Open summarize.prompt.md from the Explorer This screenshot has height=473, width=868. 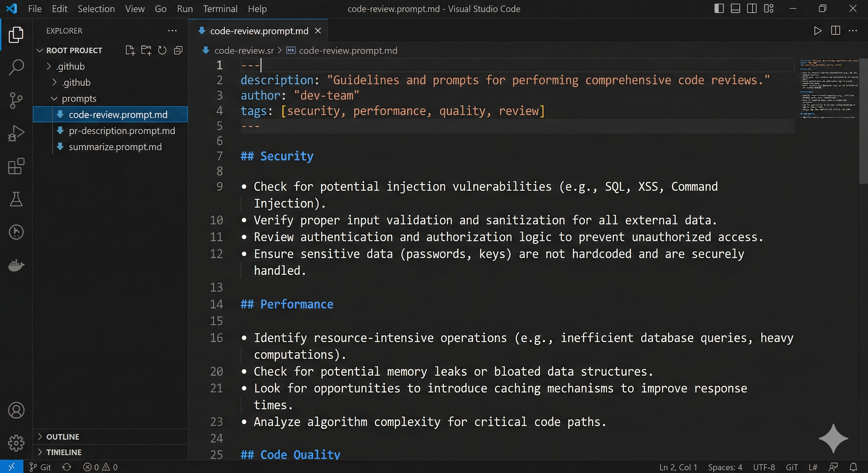tap(115, 147)
